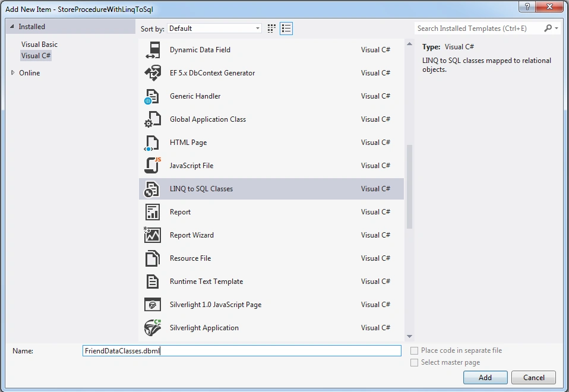Click the Runtime Text Template icon

(x=153, y=282)
